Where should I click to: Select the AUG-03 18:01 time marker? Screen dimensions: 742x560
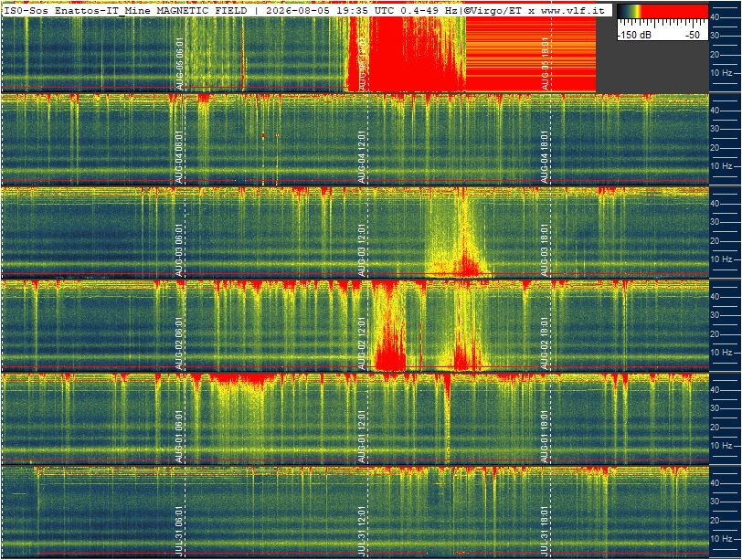point(546,250)
